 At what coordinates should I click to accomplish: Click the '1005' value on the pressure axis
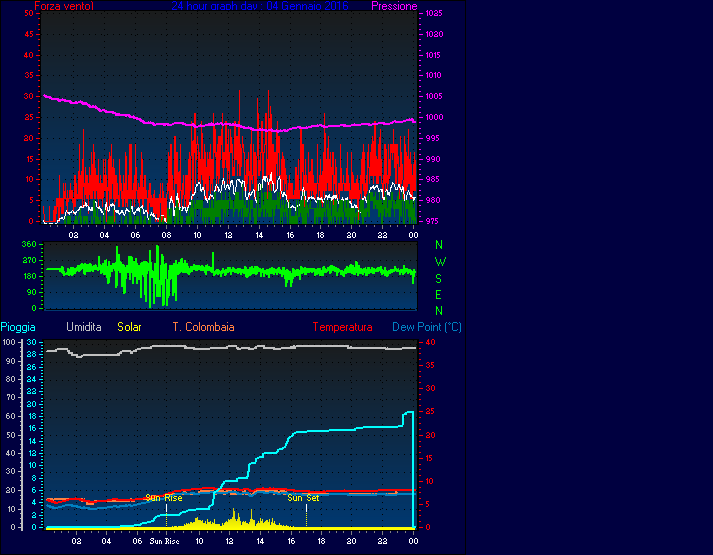[x=434, y=96]
